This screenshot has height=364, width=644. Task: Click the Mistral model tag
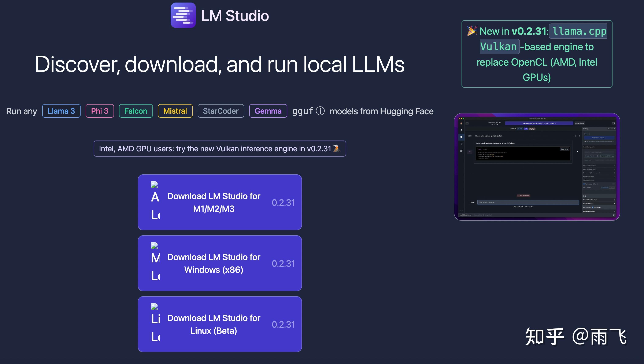point(175,111)
